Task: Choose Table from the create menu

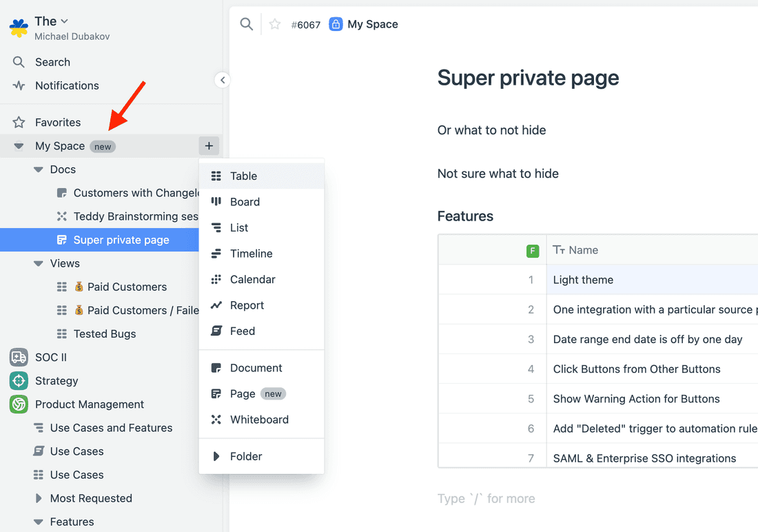Action: 243,176
